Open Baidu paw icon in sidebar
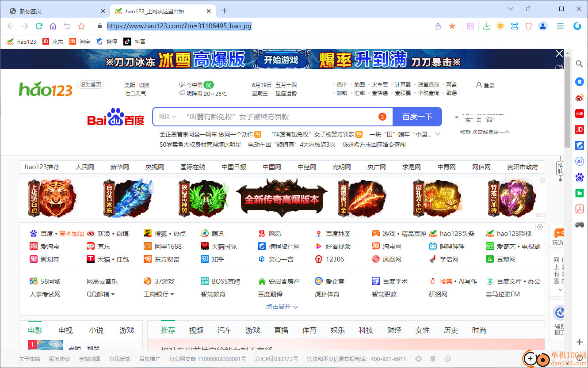The image size is (588, 368). 579,177
